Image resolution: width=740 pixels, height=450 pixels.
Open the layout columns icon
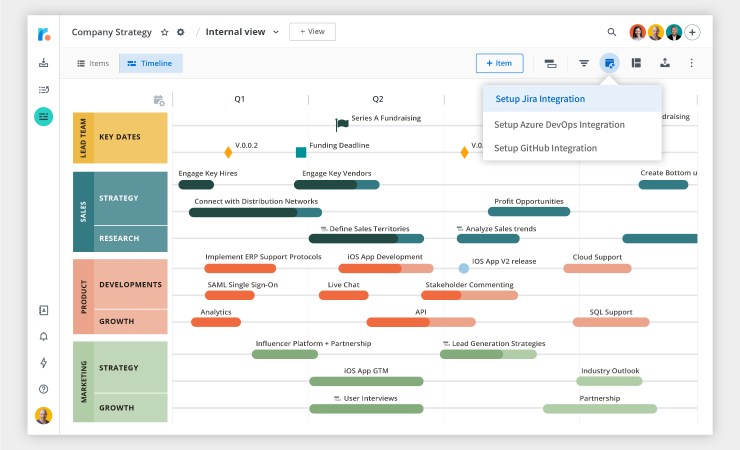pyautogui.click(x=636, y=63)
